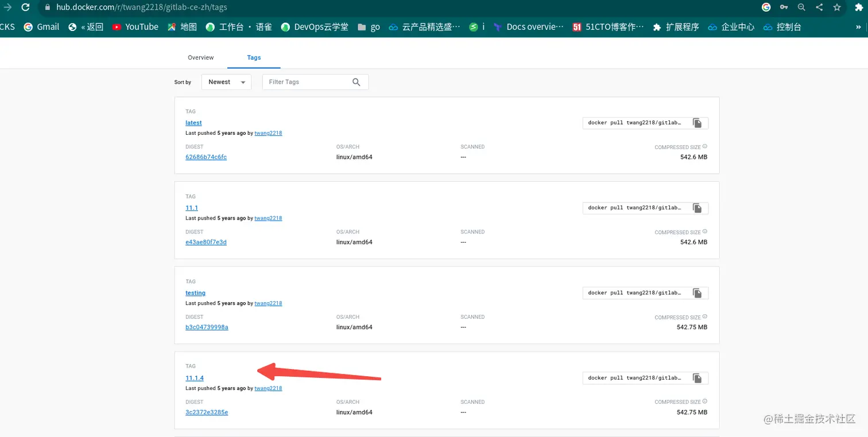868x437 pixels.
Task: Click compressed size info icon in latest card
Action: 705,147
